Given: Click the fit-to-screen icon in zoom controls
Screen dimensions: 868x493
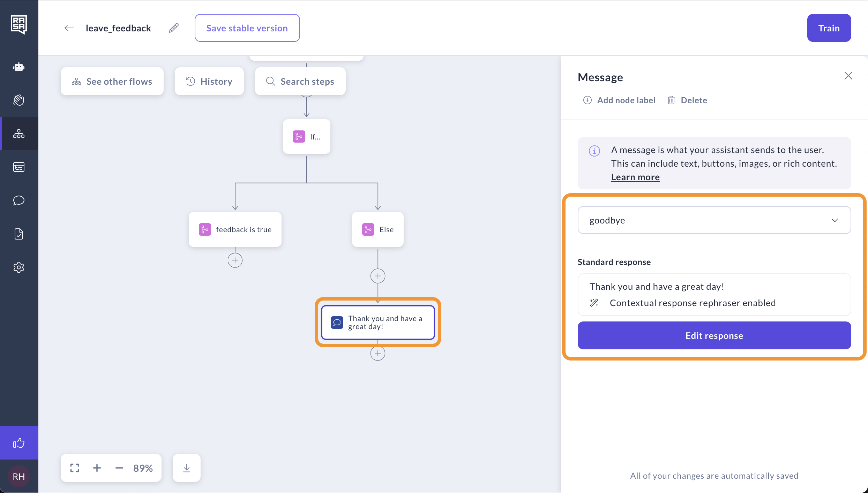Looking at the screenshot, I should (x=75, y=468).
